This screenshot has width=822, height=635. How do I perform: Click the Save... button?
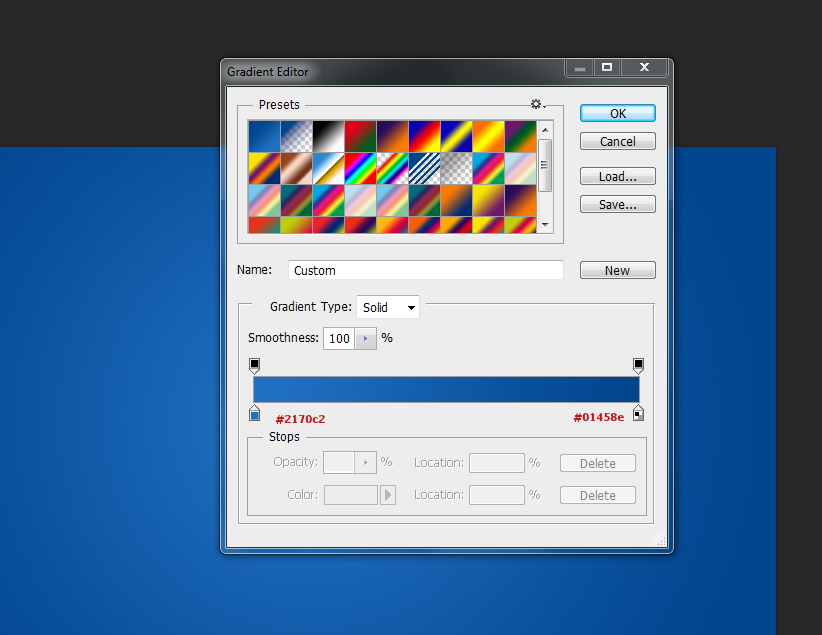[x=617, y=204]
